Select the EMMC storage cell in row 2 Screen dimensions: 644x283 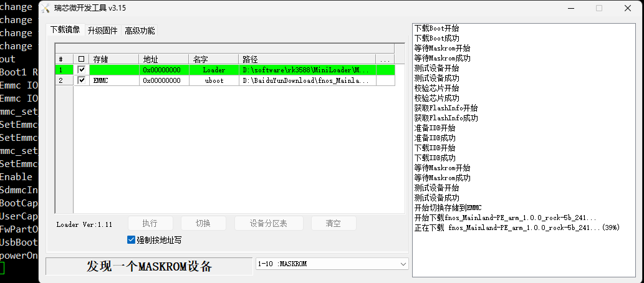click(114, 80)
